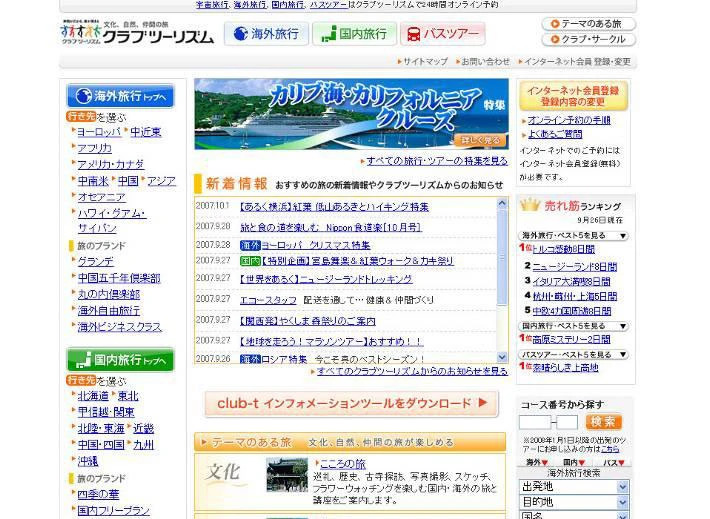The height and width of the screenshot is (519, 710).
Task: Click the Club Tourism logo
Action: [x=137, y=33]
